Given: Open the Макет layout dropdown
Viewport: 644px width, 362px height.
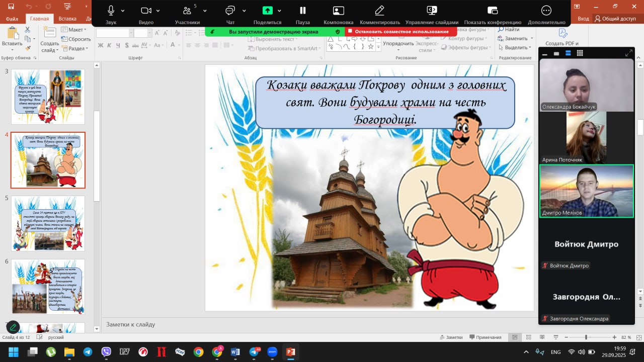Looking at the screenshot, I should click(73, 30).
